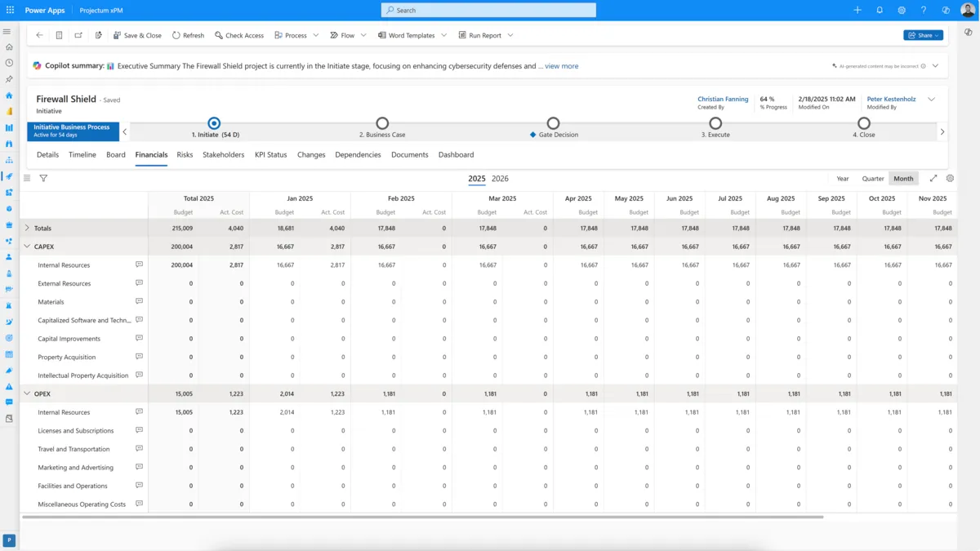Select the Month period toggle
The image size is (980, 551).
click(x=903, y=179)
